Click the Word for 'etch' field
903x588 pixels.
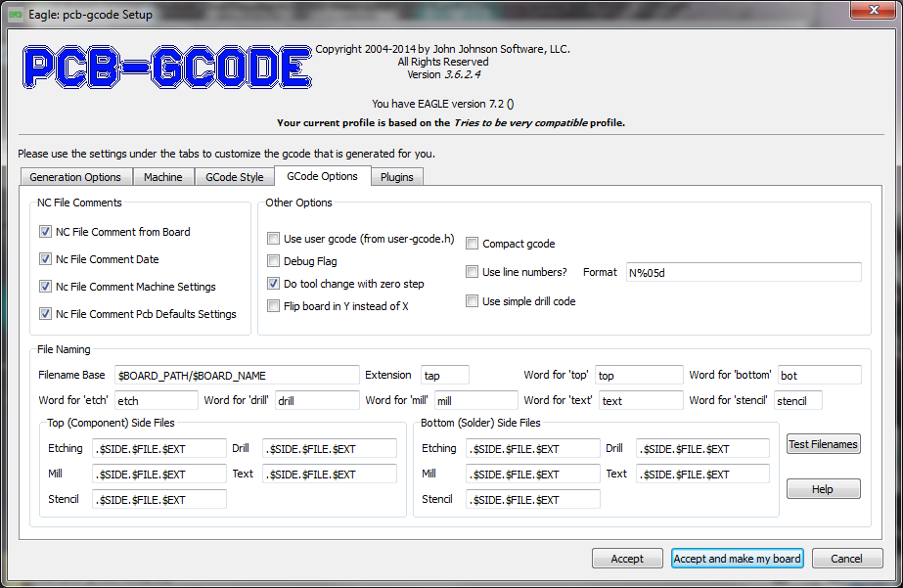point(157,401)
